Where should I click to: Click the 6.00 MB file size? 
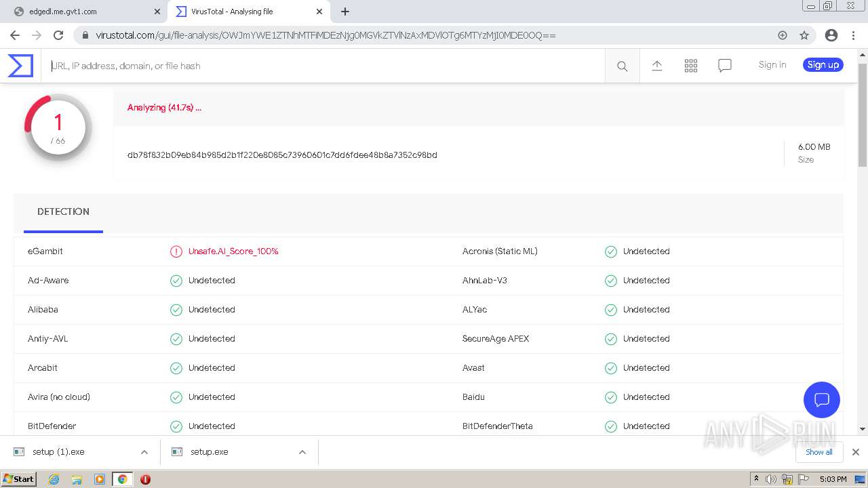(814, 147)
